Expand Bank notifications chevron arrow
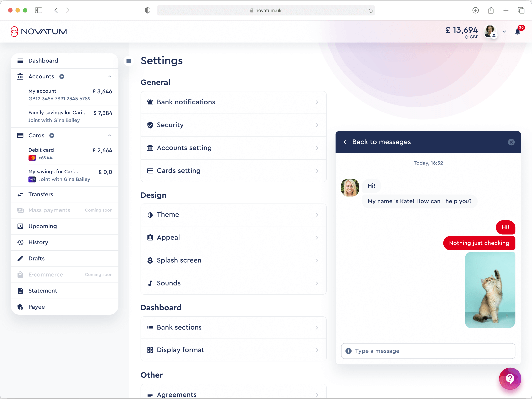The width and height of the screenshot is (532, 399). tap(317, 102)
